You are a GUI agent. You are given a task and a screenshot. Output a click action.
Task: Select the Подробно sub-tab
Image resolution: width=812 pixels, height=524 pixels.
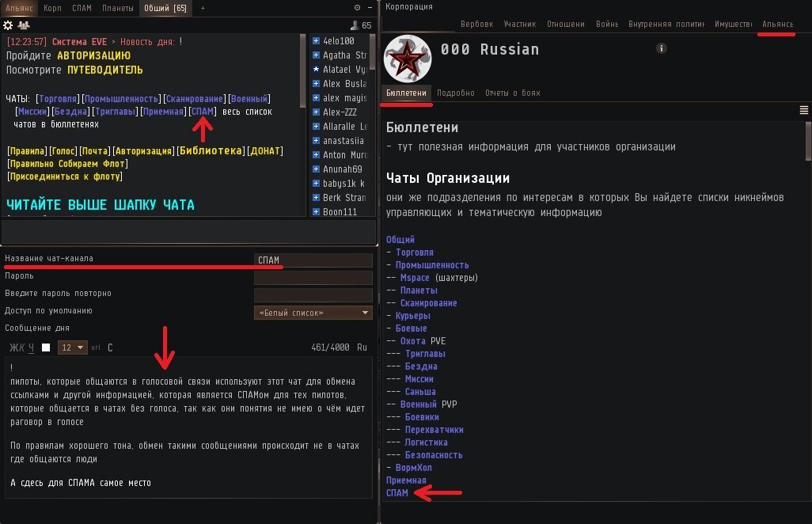pos(456,93)
